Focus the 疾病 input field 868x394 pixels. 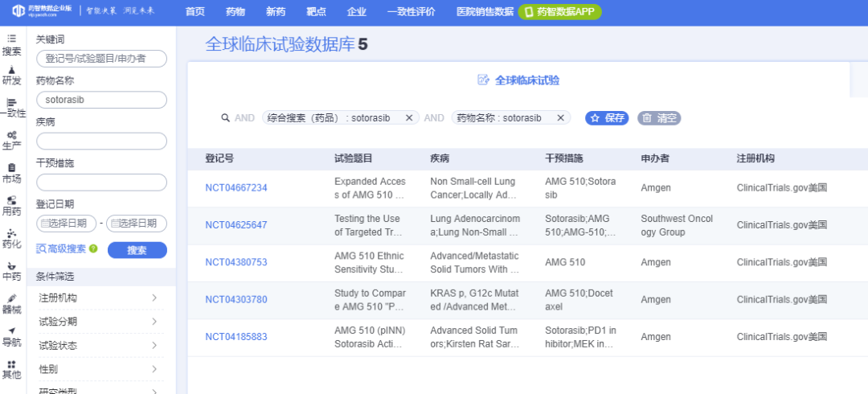(101, 141)
